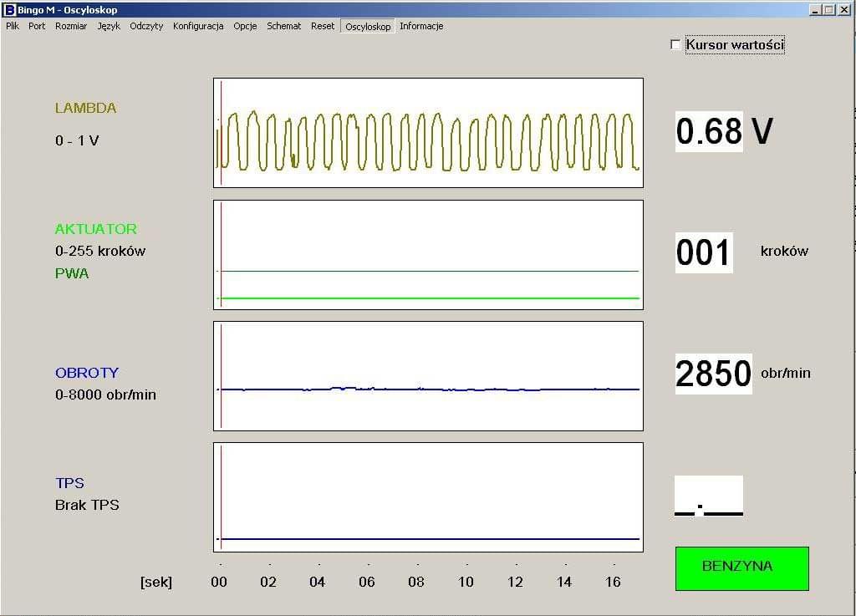Viewport: 856px width, 616px height.
Task: Click the 2850 obr/min value display
Action: (x=713, y=374)
